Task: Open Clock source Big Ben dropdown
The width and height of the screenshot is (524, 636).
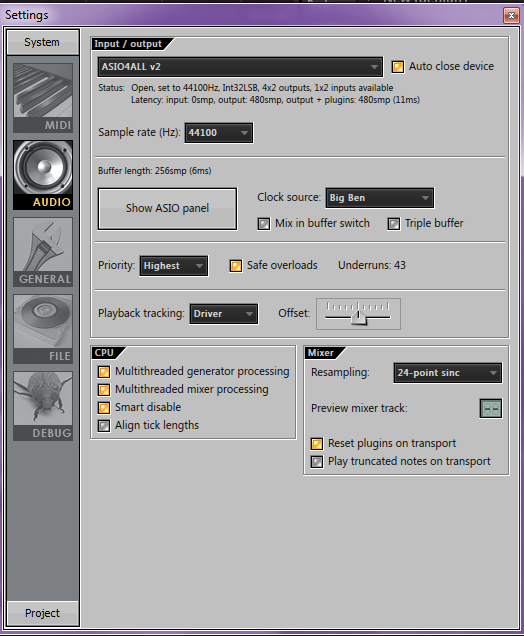Action: click(380, 198)
